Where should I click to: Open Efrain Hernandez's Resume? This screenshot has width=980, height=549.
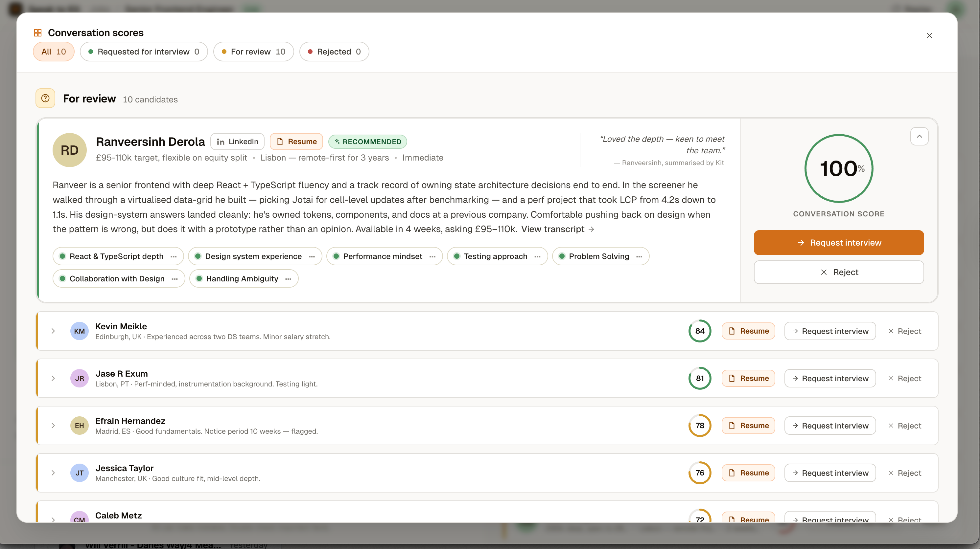coord(748,426)
